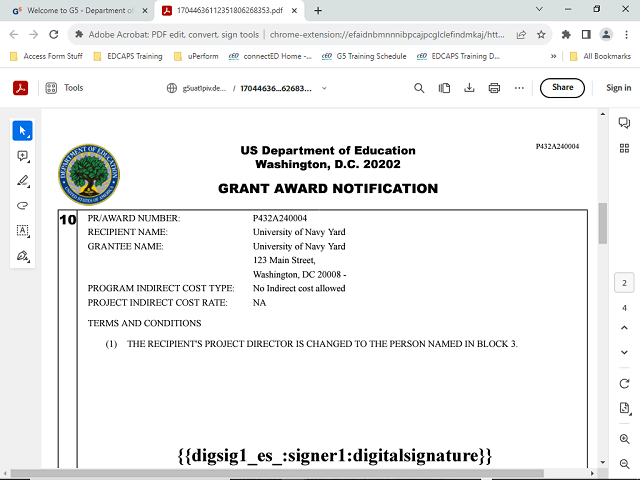Print the document
The image size is (640, 480).
click(x=494, y=88)
